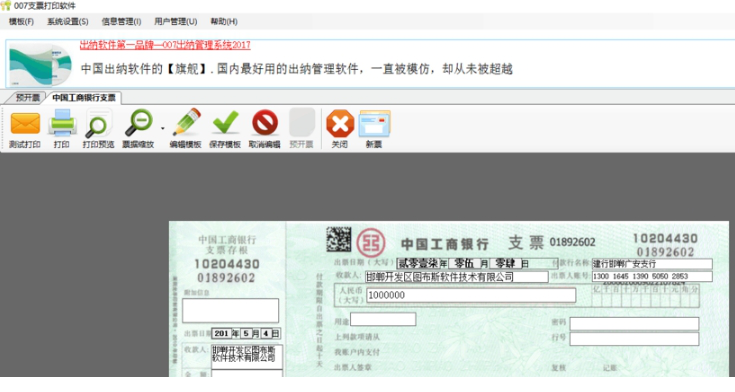Click the 新票 new ticket icon
This screenshot has height=392, width=735.
click(x=375, y=124)
